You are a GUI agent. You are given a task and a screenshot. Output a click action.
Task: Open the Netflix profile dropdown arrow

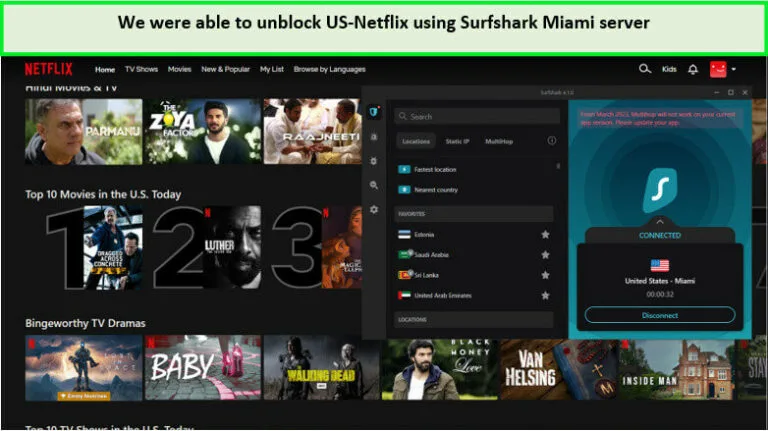[734, 70]
